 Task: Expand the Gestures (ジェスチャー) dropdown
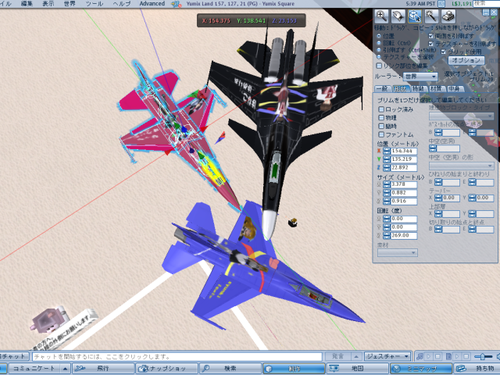(387, 356)
